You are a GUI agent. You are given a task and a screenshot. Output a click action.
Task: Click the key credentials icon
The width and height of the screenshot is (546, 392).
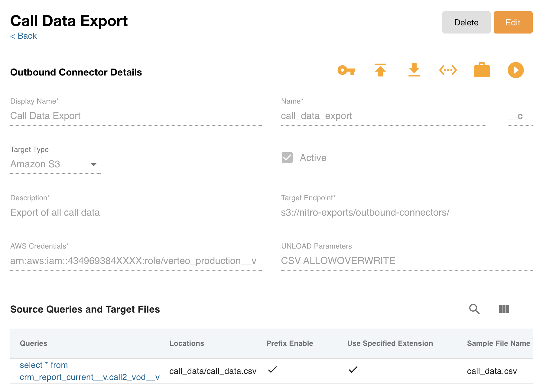tap(346, 70)
